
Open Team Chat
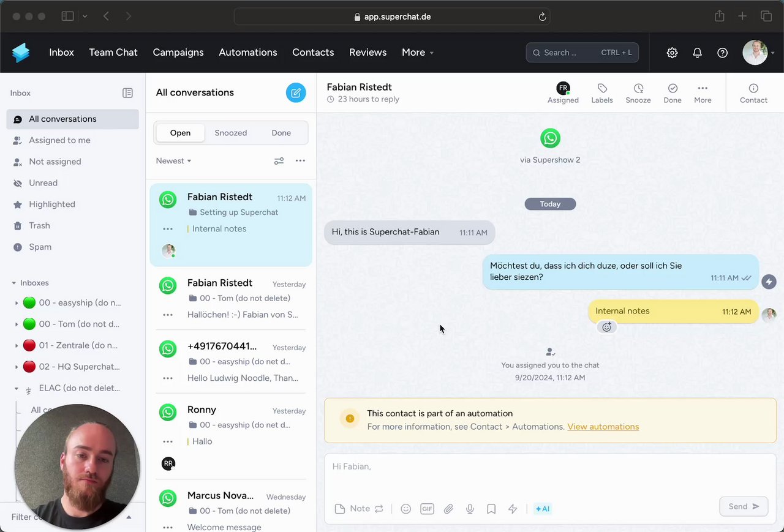pos(113,53)
